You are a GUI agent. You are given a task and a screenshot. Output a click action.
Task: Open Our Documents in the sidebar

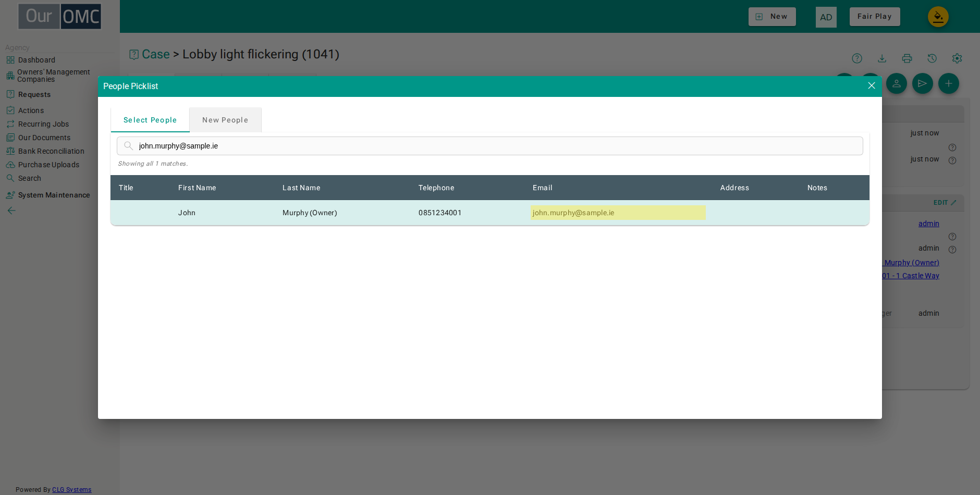click(x=44, y=138)
